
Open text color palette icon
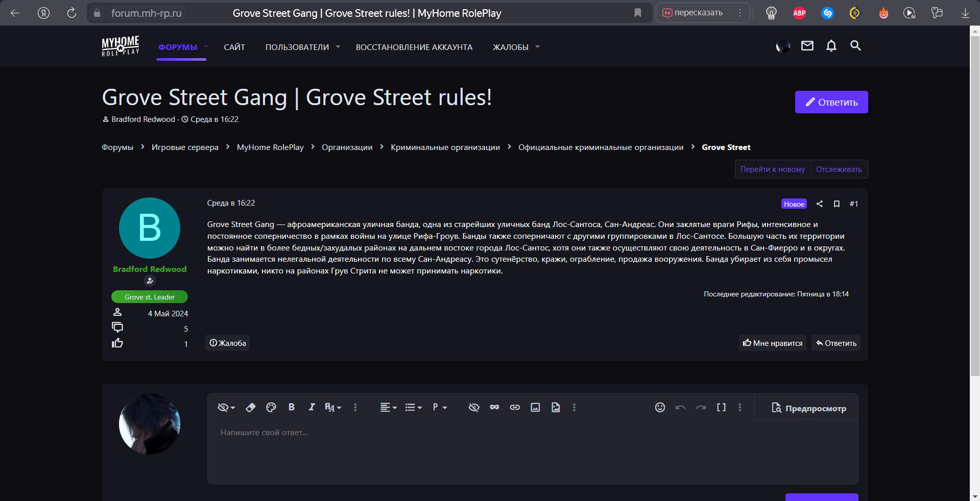(271, 407)
